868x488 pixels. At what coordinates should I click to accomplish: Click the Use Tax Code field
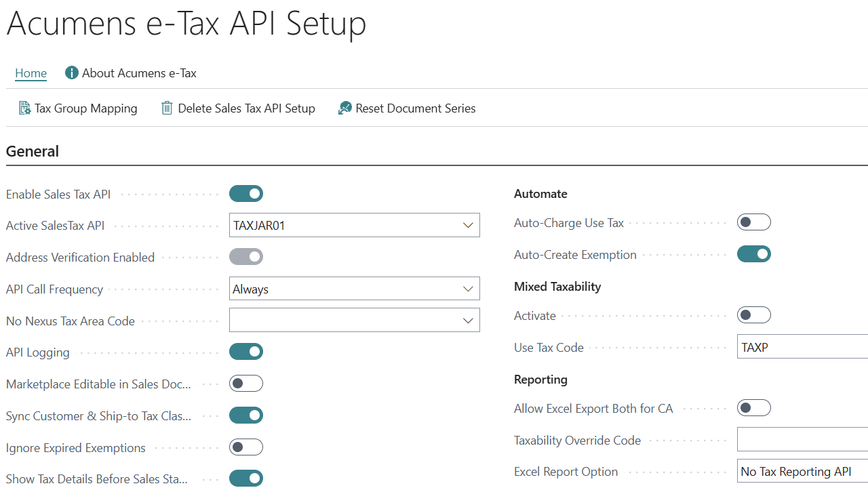(802, 348)
